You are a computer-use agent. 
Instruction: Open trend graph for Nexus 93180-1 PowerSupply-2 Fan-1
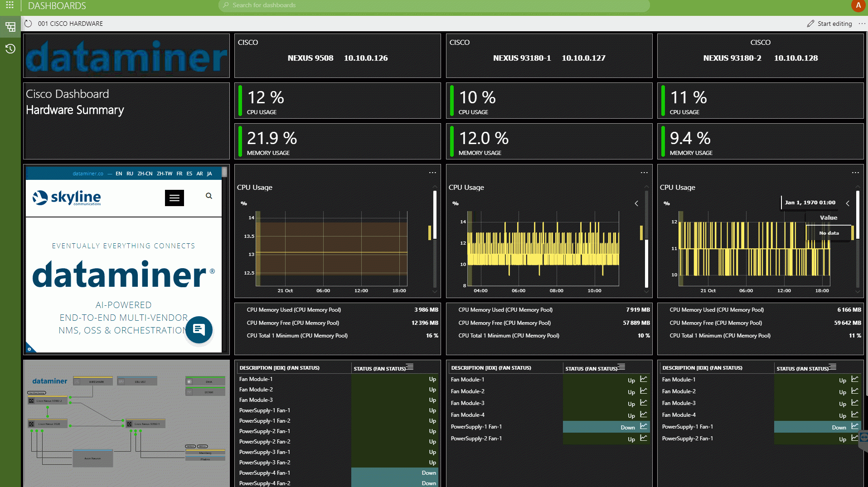(644, 438)
